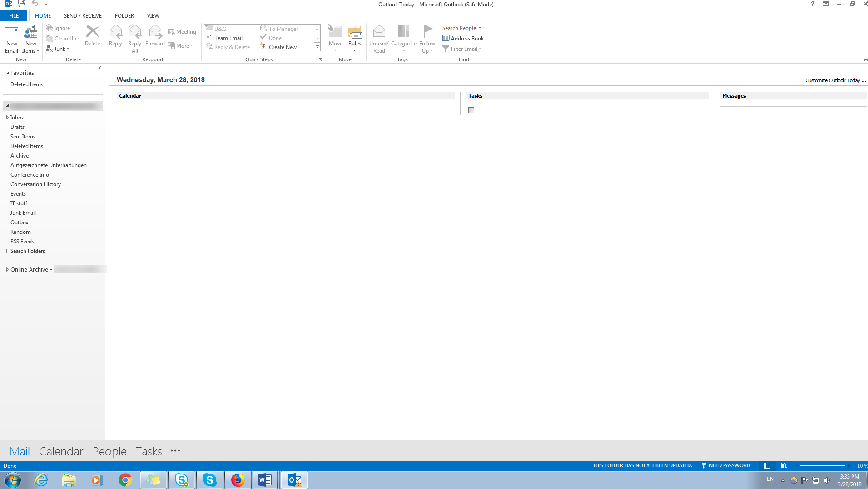Open the Drafts folder

(x=18, y=127)
